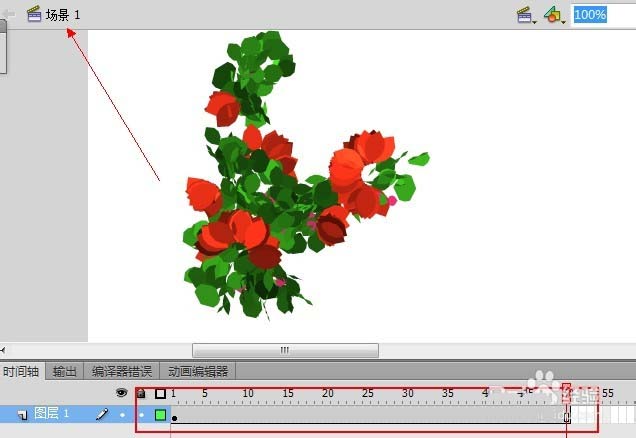Open the Edit Scene dropdown
This screenshot has width=636, height=438.
coord(527,14)
